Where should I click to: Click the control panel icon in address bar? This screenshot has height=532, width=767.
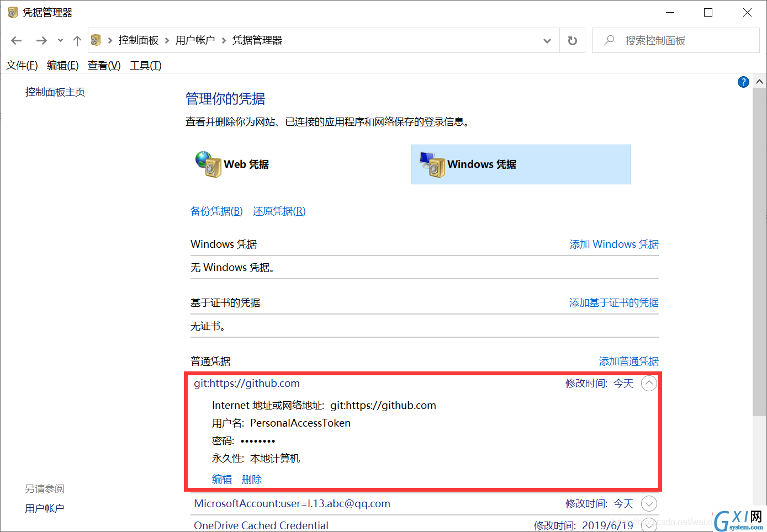[x=96, y=40]
